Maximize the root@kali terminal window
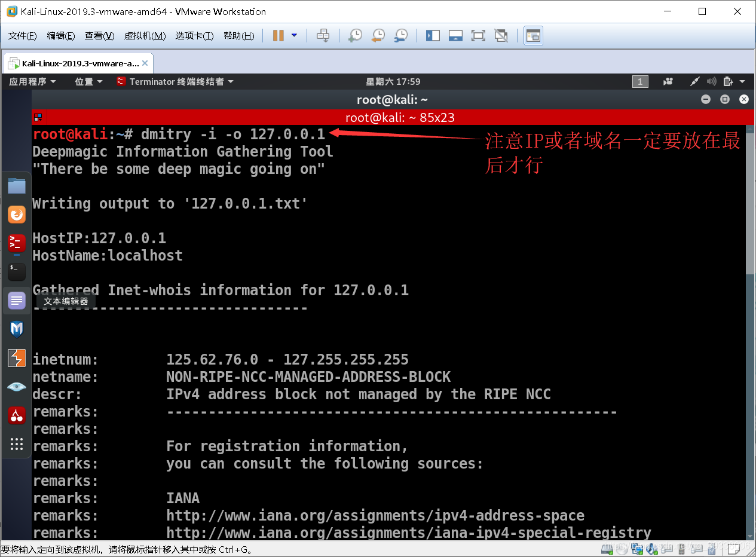 pos(725,100)
